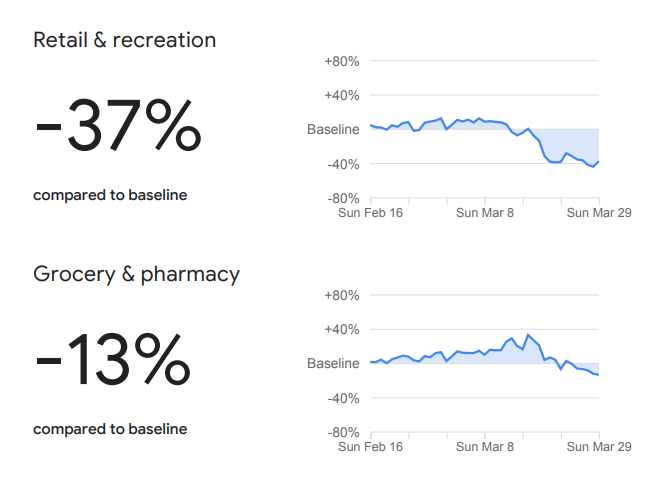Select Sun Mar 8 on Retail chart axis
This screenshot has width=664, height=487.
pos(485,213)
